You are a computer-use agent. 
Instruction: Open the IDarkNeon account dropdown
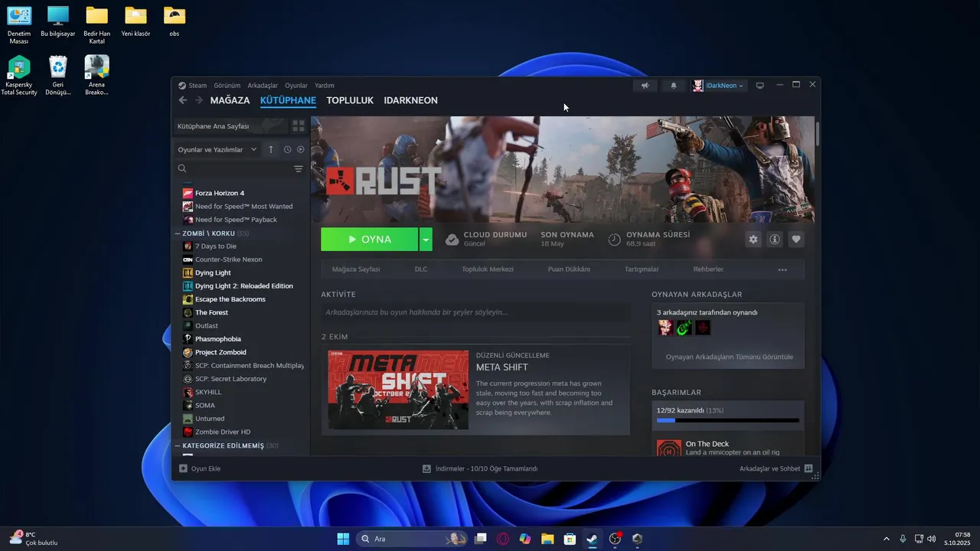tap(718, 86)
